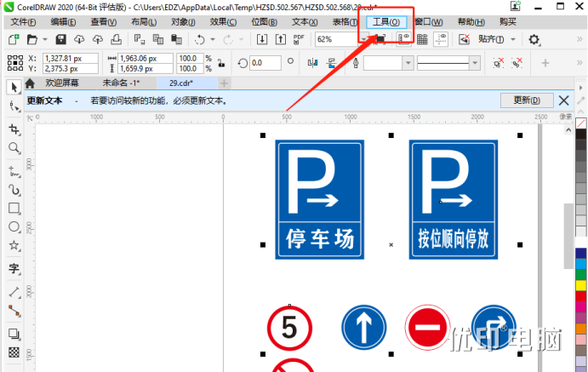Open the outline width dropdown
The width and height of the screenshot is (588, 372).
(x=408, y=63)
